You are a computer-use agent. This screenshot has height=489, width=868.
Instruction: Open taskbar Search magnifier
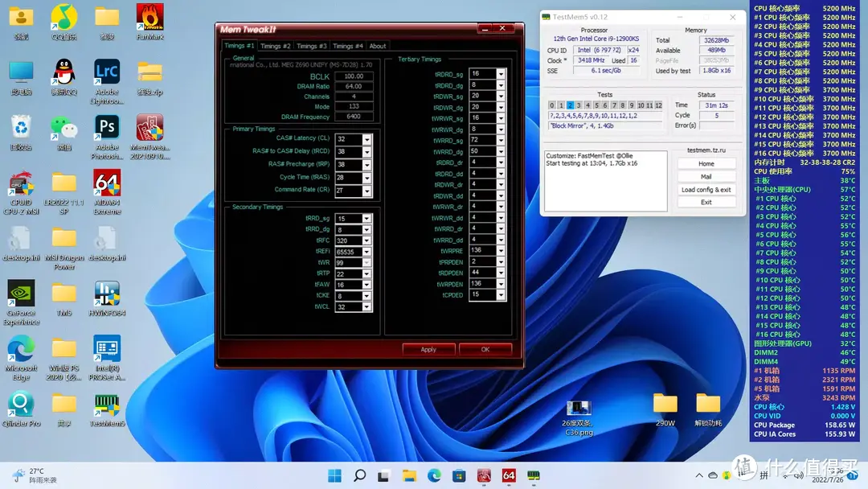(x=359, y=475)
